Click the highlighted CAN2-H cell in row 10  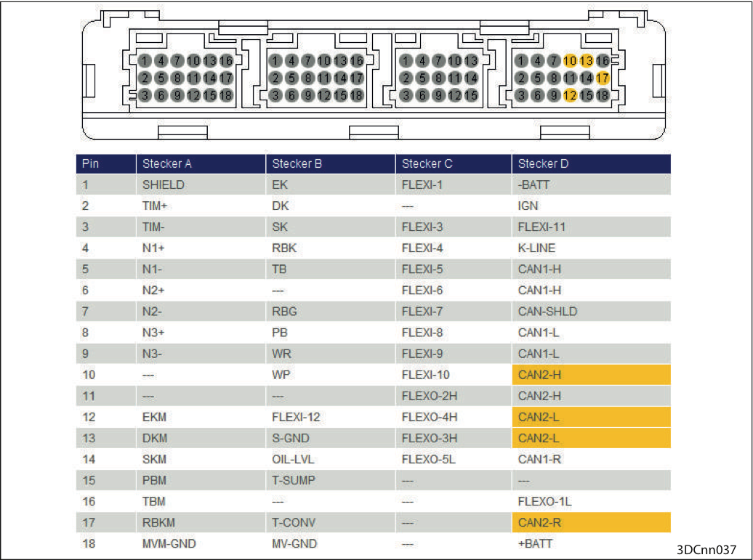(x=591, y=375)
